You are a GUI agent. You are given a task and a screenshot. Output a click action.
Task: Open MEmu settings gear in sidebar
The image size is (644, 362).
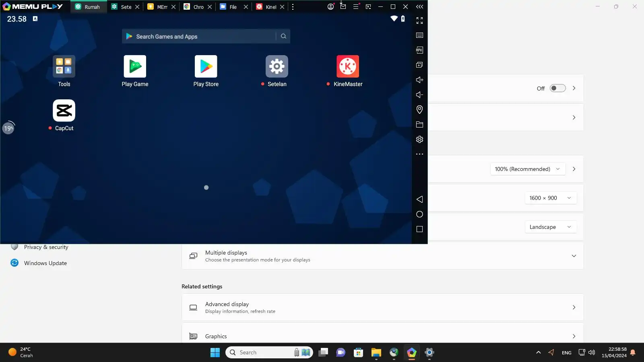pos(419,140)
